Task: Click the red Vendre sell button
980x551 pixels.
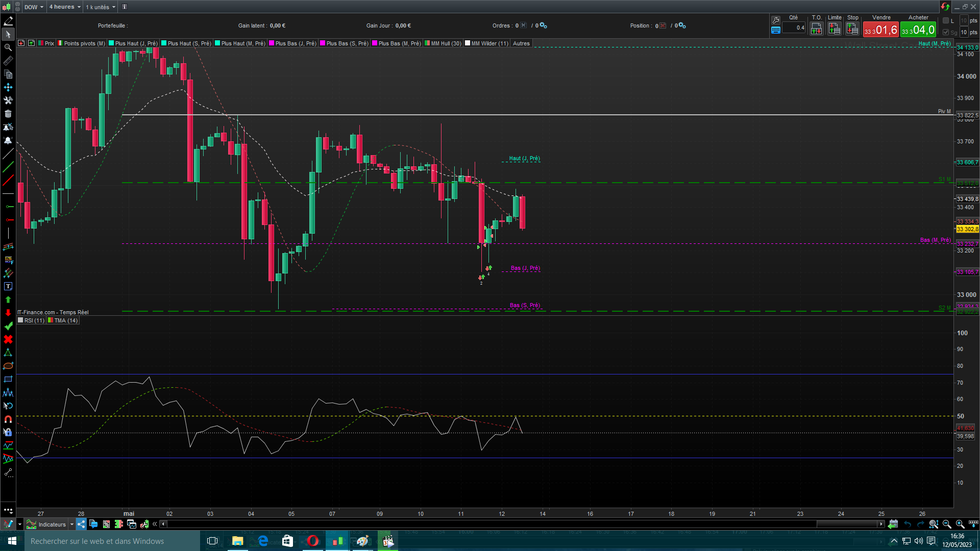Action: (x=881, y=30)
